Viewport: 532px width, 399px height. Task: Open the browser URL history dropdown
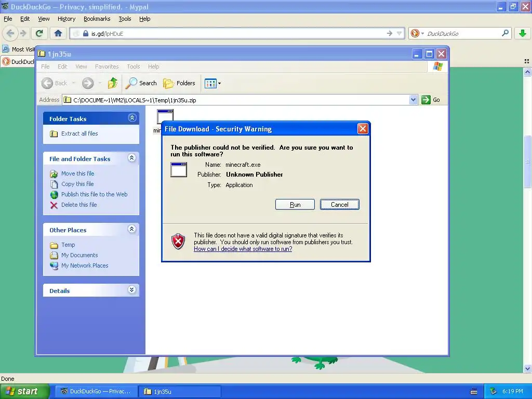[x=400, y=33]
